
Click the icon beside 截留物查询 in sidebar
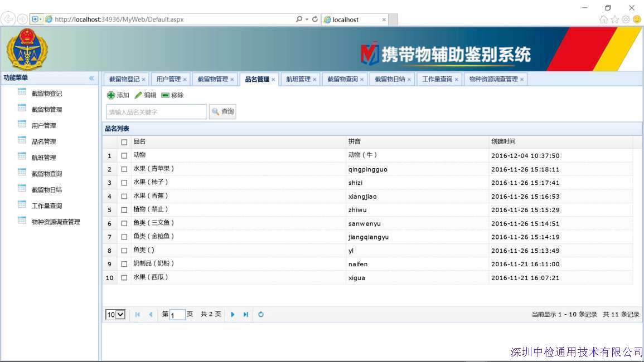point(22,173)
